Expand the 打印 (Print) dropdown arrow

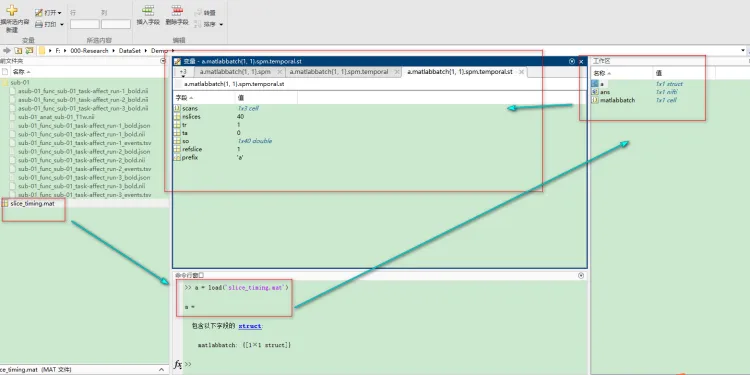(62, 24)
